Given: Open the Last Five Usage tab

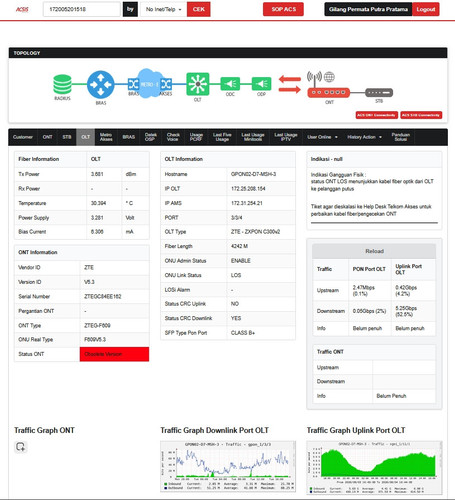Looking at the screenshot, I should [222, 137].
